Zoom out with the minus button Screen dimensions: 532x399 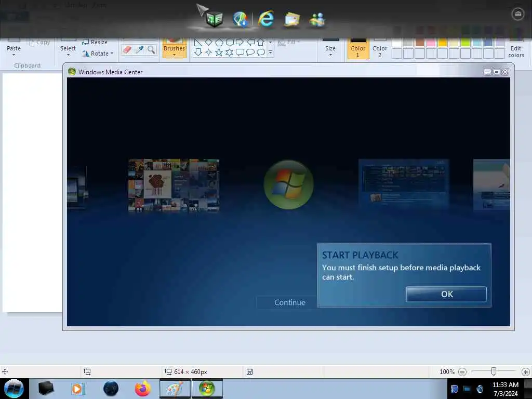point(462,372)
